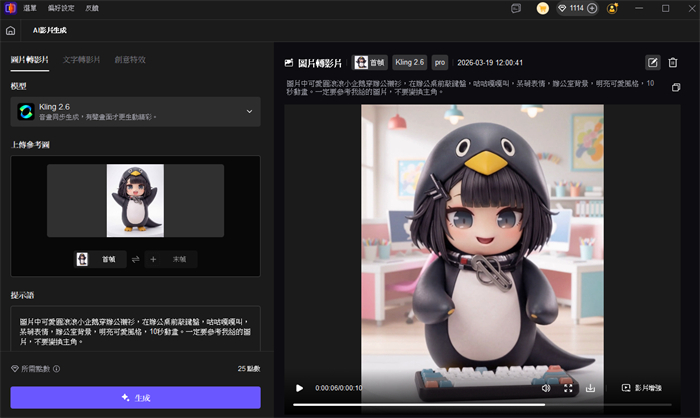This screenshot has width=700, height=418.
Task: Click the pro tag in result header
Action: (x=440, y=63)
